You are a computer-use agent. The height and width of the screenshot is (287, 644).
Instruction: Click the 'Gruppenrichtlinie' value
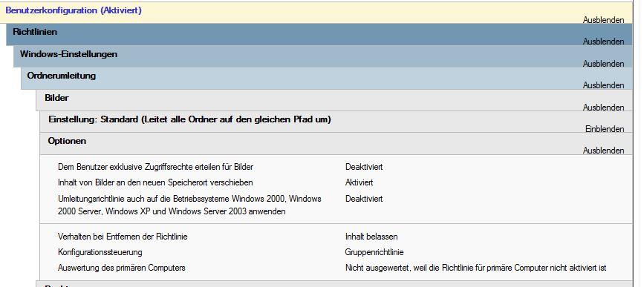click(374, 252)
